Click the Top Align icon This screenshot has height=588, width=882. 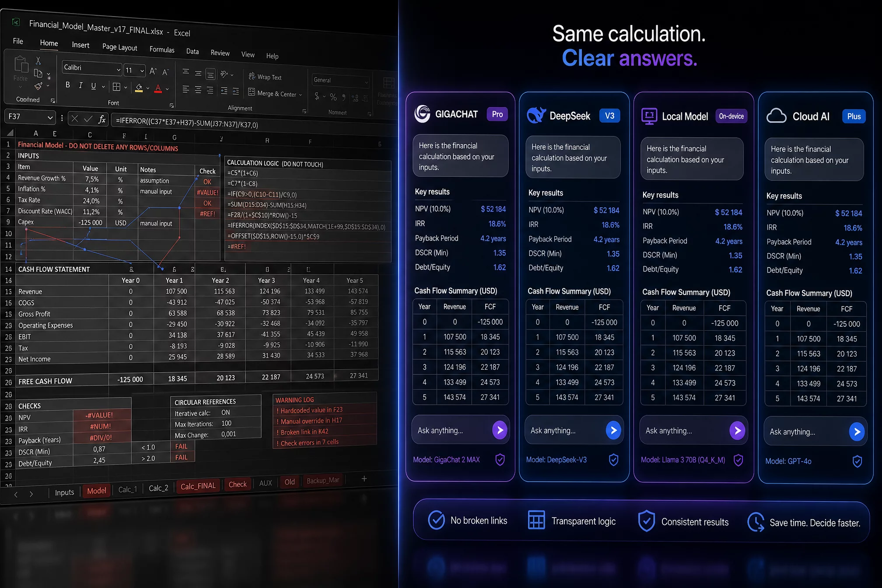[x=185, y=72]
